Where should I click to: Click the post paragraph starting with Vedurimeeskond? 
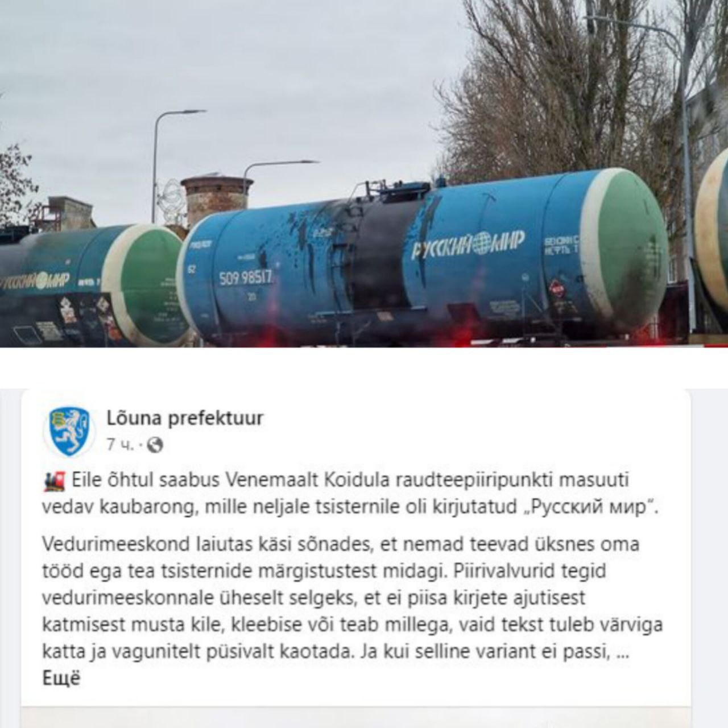353,598
